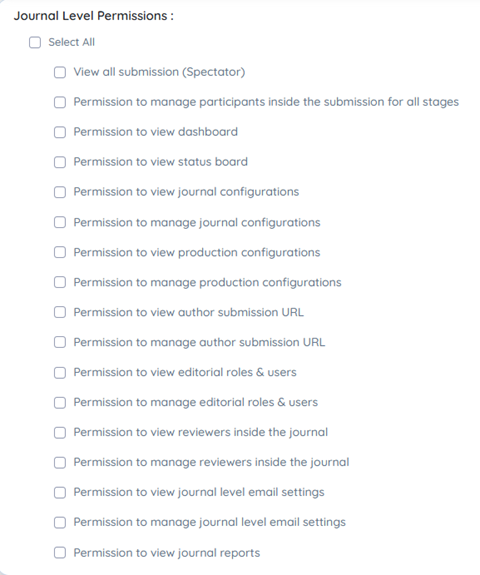
Task: Enable permission to view dashboard
Action: (x=60, y=132)
